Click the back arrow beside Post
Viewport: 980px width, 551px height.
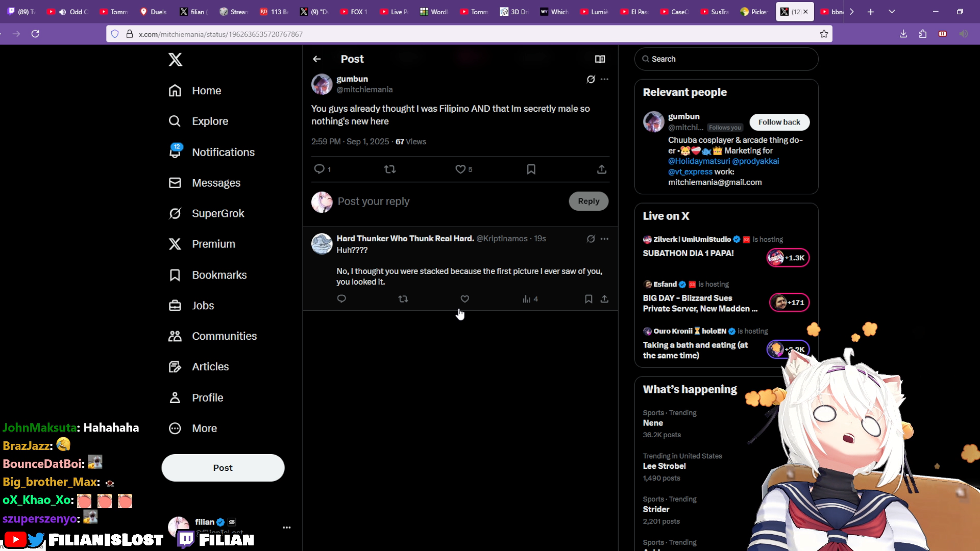coord(317,59)
